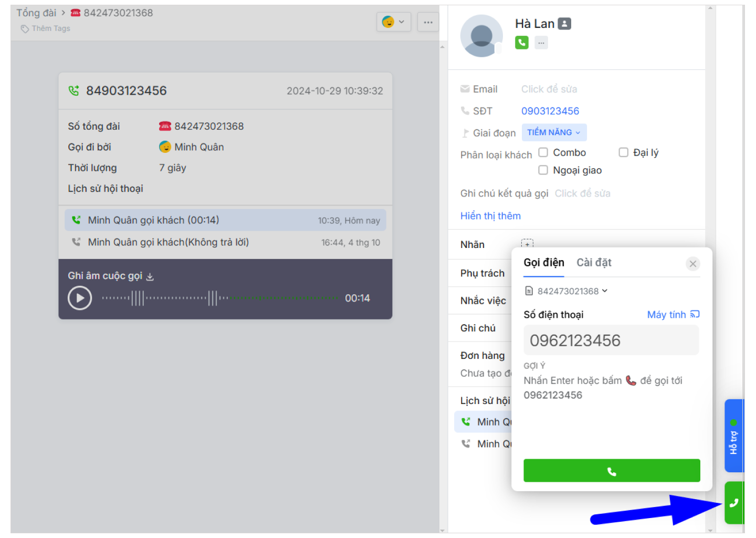Check the Ngoại giao option
Screen dimensions: 756x538
pos(543,170)
